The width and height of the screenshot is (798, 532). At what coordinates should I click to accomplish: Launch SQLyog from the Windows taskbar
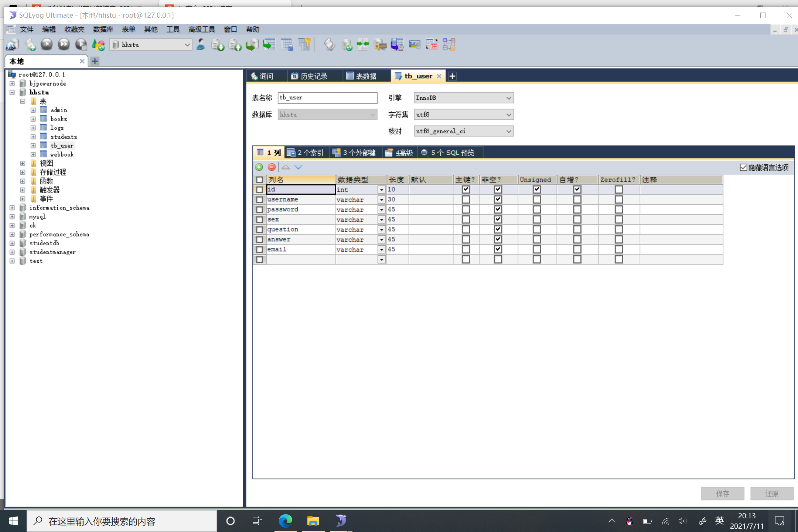[341, 521]
